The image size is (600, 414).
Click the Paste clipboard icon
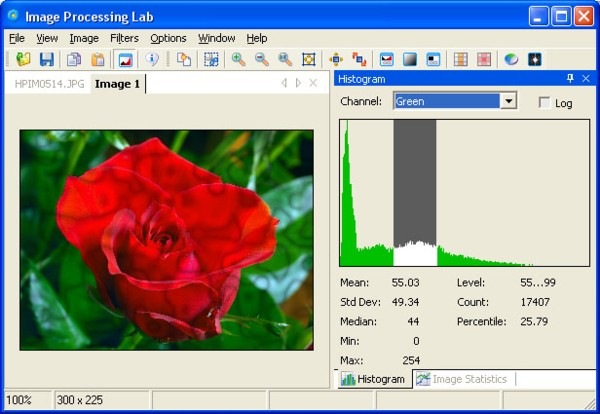(98, 59)
